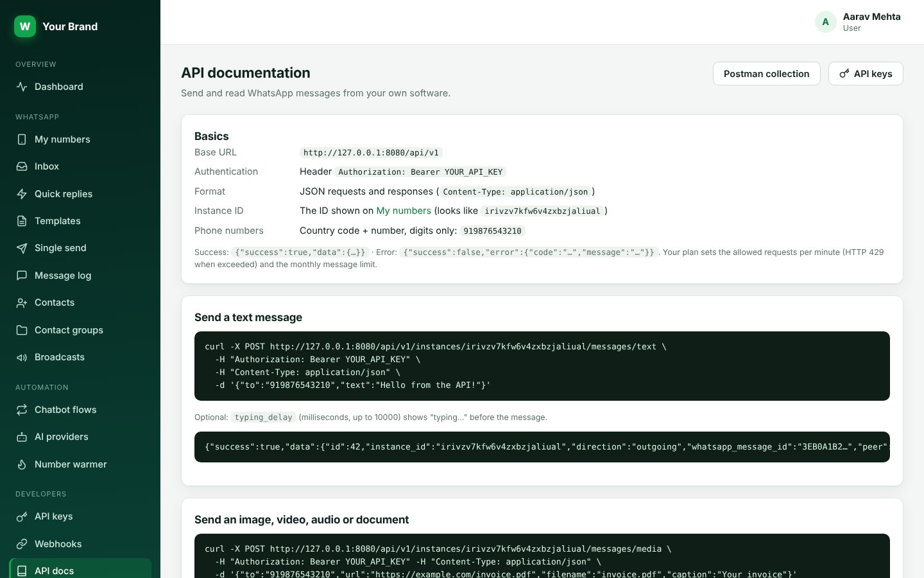Viewport: 924px width, 578px height.
Task: Click the Send a text message heading
Action: click(x=248, y=317)
